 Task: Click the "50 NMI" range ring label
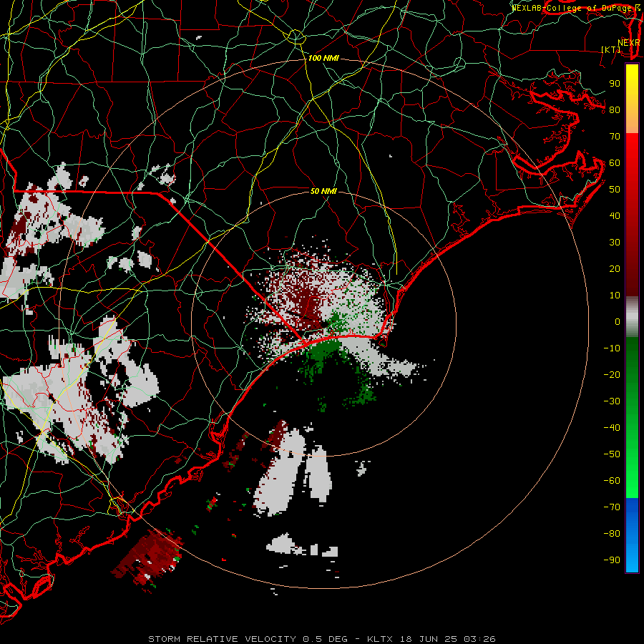click(x=323, y=191)
